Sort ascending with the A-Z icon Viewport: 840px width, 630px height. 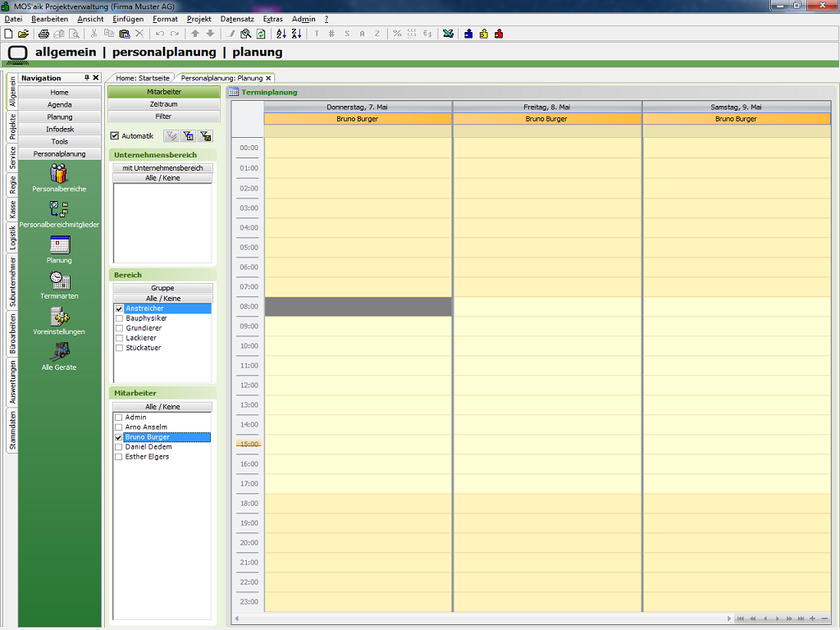(x=281, y=34)
